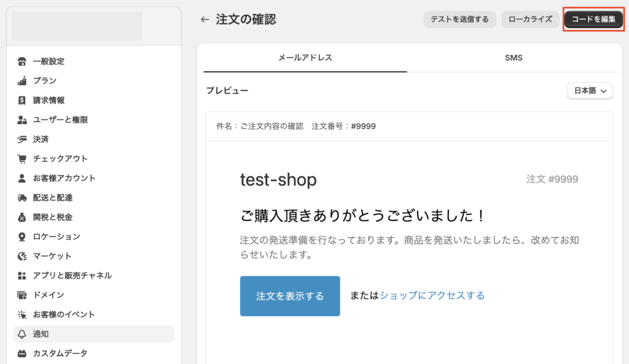Click the ユーザーと権限 people icon

22,120
